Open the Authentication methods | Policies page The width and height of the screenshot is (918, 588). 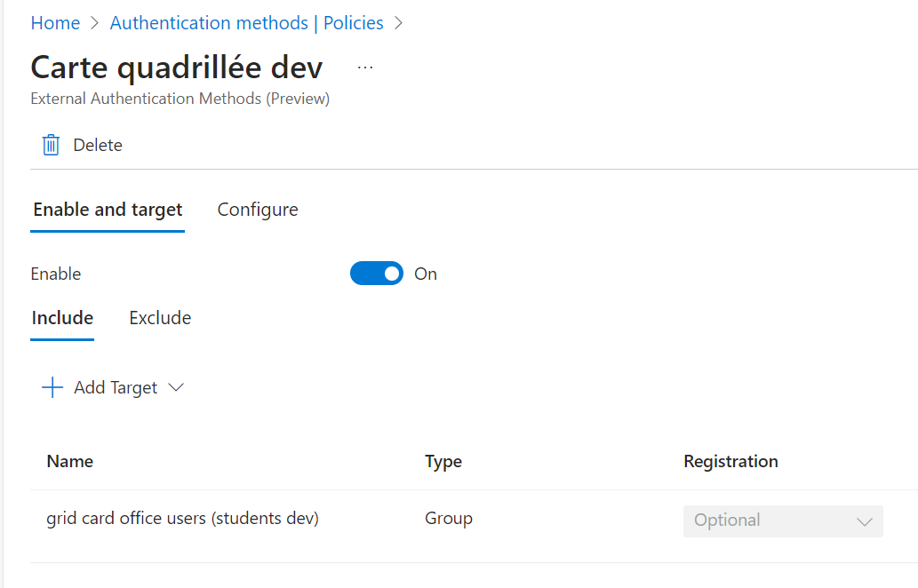(246, 22)
